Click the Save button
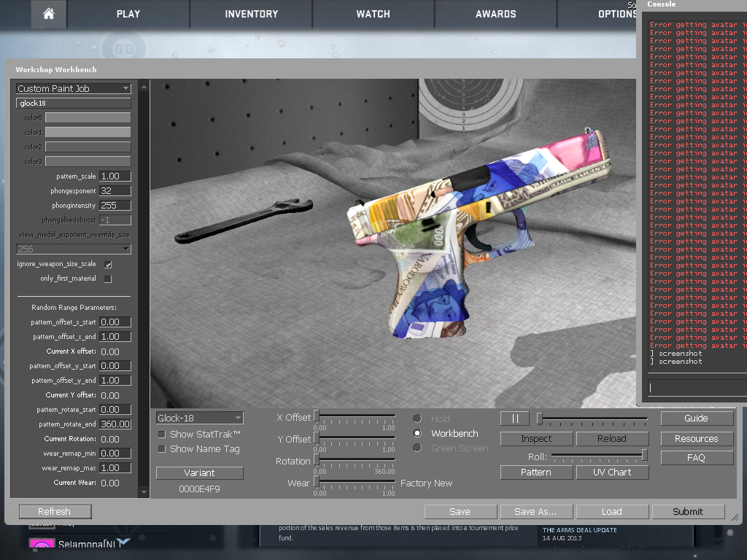747x560 pixels. [460, 511]
